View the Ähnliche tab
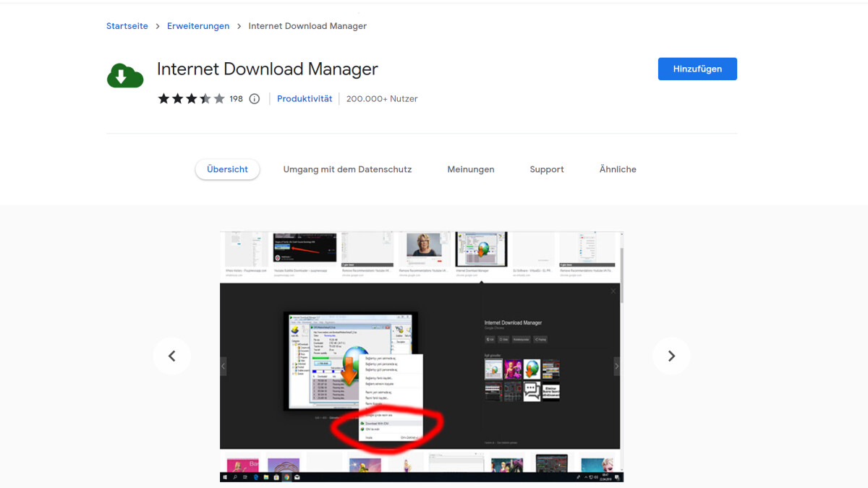Viewport: 868px width, 488px height. click(x=618, y=169)
